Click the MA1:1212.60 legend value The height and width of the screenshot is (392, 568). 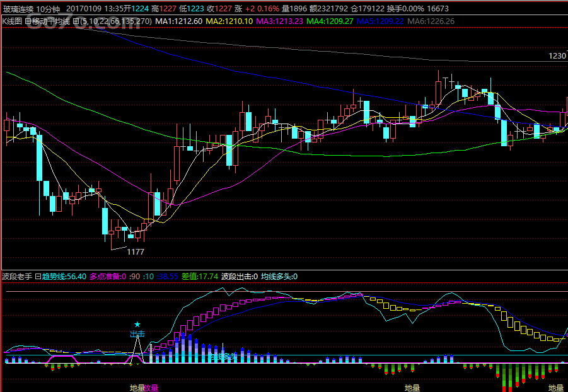click(x=179, y=21)
